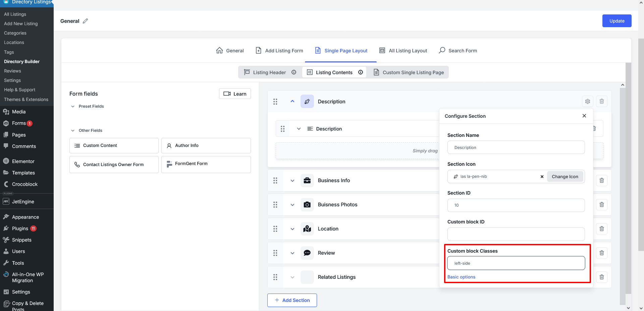Open the Custom Single Listing Page tab
Image resolution: width=644 pixels, height=311 pixels.
point(409,72)
